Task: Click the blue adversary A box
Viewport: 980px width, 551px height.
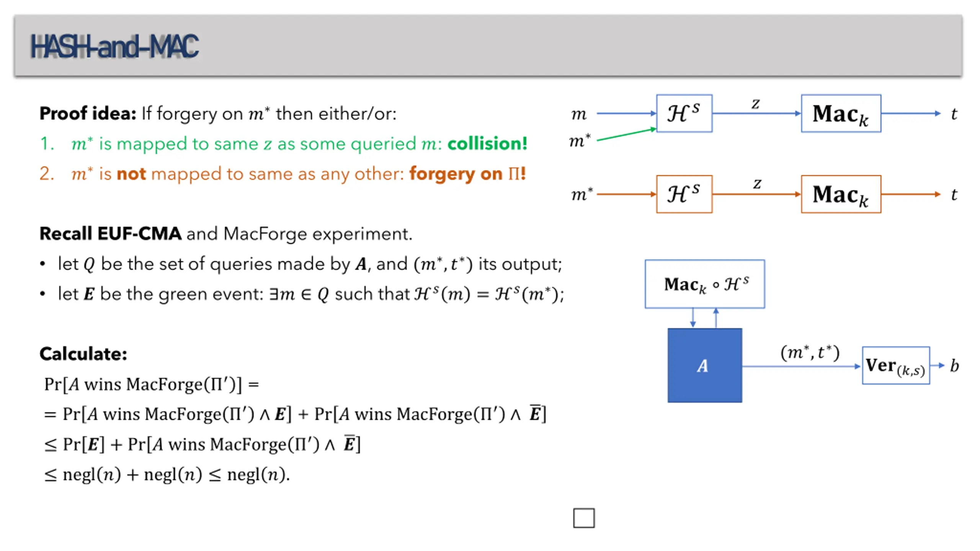Action: tap(705, 365)
